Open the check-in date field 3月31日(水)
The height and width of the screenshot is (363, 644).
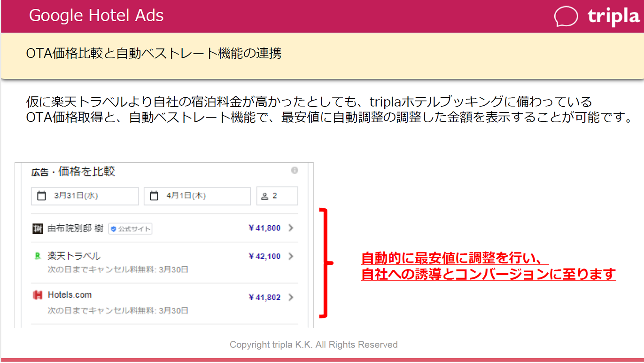85,196
